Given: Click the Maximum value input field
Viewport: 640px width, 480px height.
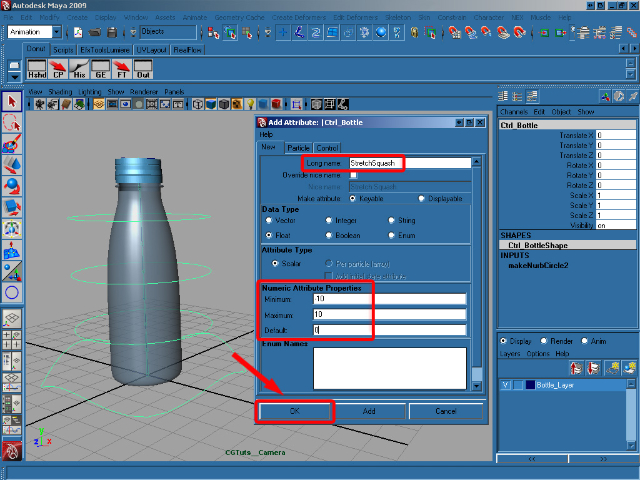Looking at the screenshot, I should coord(389,314).
